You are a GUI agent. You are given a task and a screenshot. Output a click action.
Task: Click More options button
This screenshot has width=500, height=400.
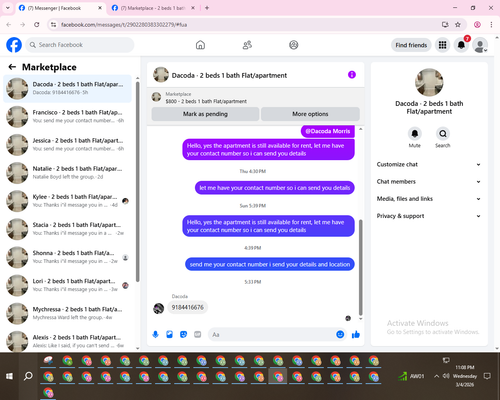pos(310,114)
